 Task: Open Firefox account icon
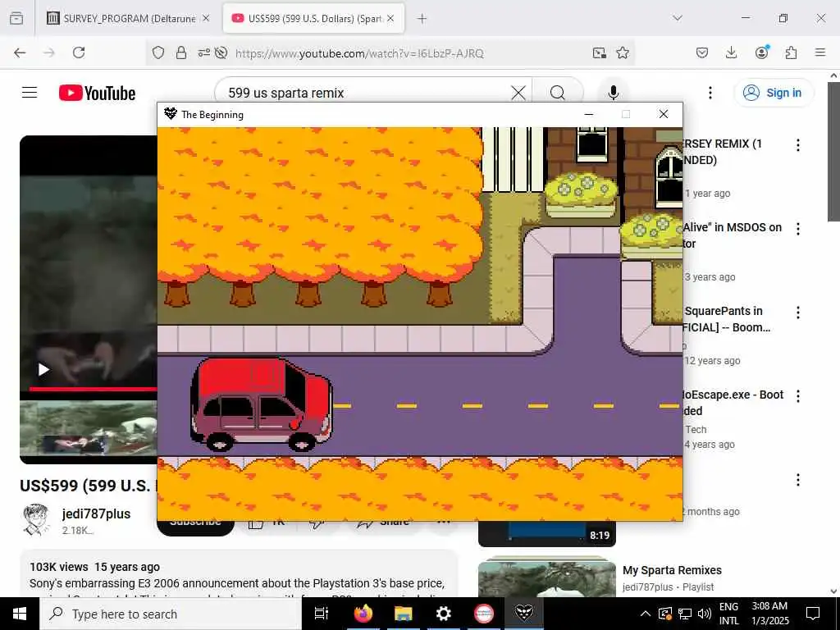pyautogui.click(x=762, y=52)
